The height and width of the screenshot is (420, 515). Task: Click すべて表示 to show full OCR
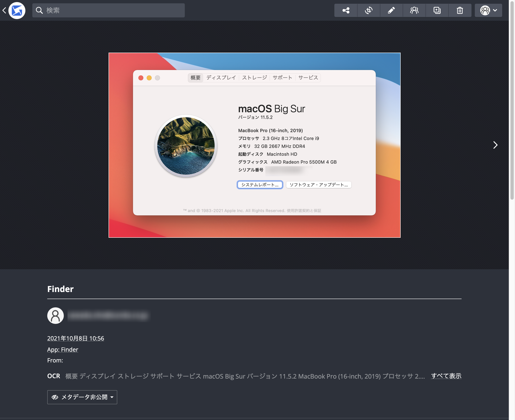446,376
